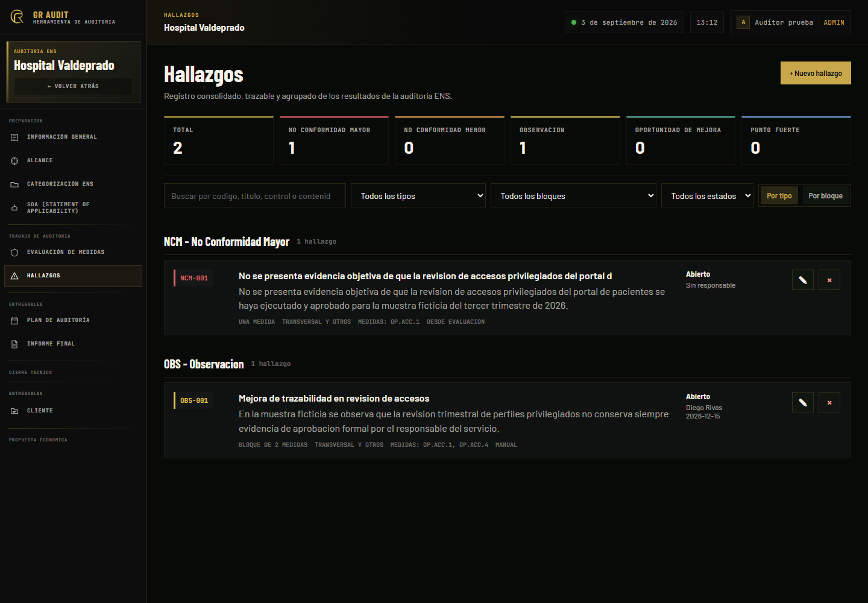Open the Cliente folder icon

[14, 411]
